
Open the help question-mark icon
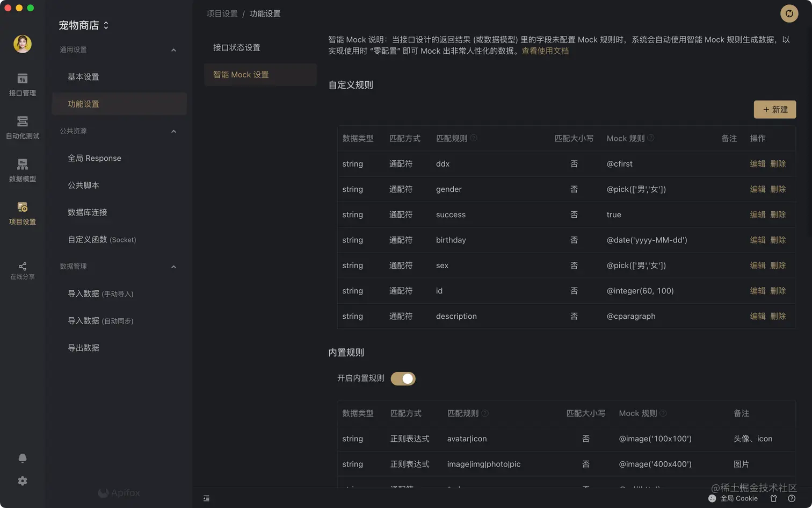791,498
